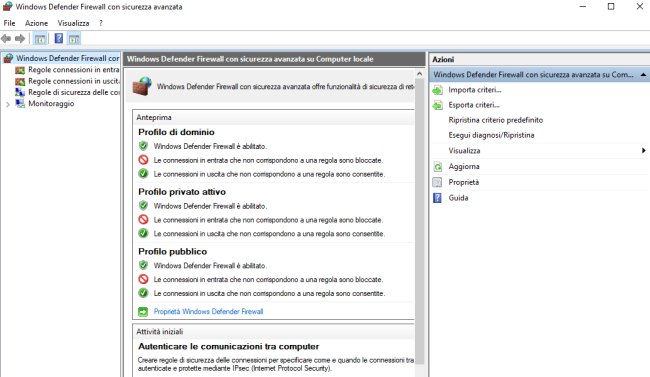This screenshot has width=650, height=377.
Task: Select Regole connessioni in entrata
Action: pos(73,70)
